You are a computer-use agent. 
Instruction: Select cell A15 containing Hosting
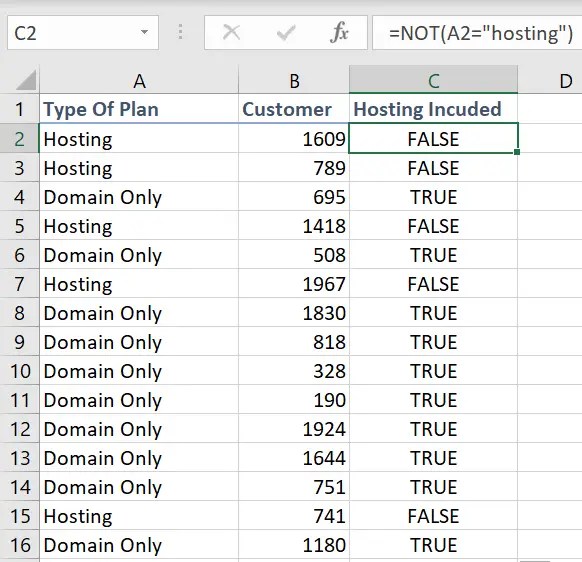[139, 516]
